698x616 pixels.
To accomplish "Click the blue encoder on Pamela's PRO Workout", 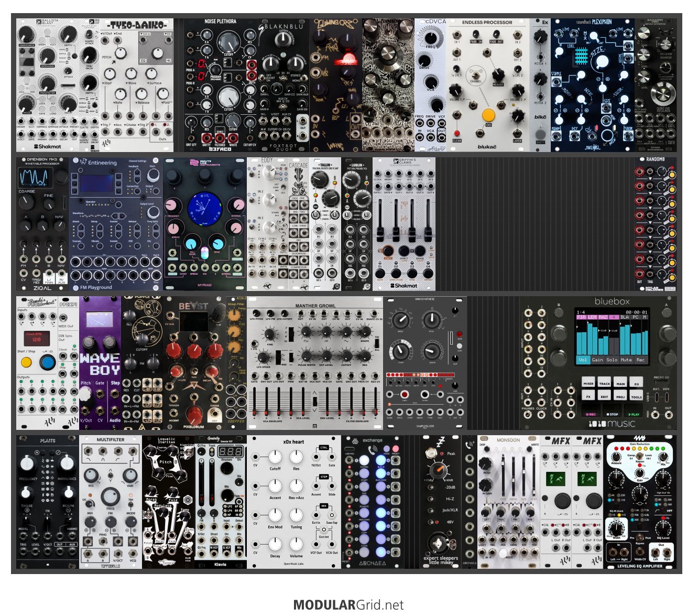I will [x=47, y=362].
